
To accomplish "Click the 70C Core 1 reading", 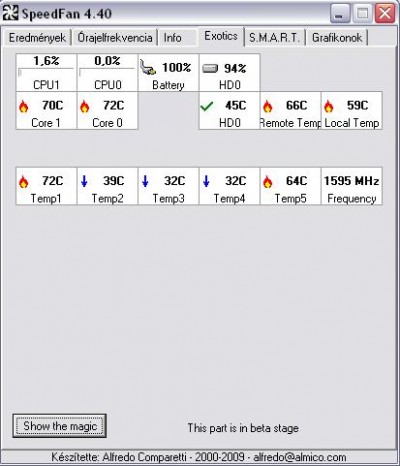I will pos(52,105).
